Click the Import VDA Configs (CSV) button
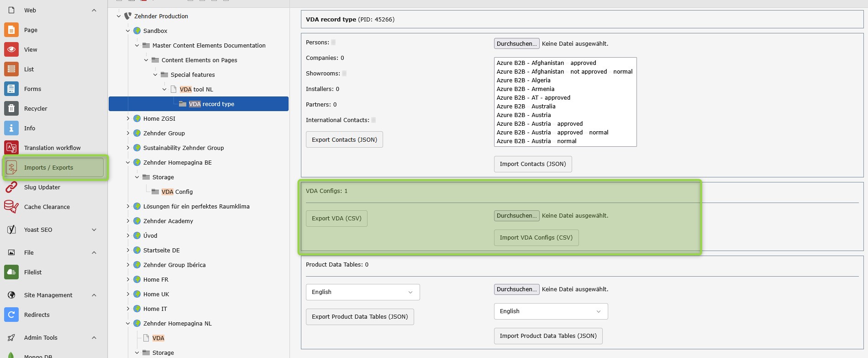This screenshot has height=358, width=868. point(536,238)
